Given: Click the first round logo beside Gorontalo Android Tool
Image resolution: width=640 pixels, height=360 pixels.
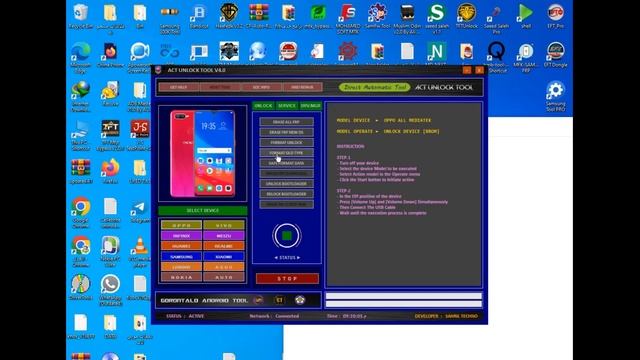Looking at the screenshot, I should 259,300.
